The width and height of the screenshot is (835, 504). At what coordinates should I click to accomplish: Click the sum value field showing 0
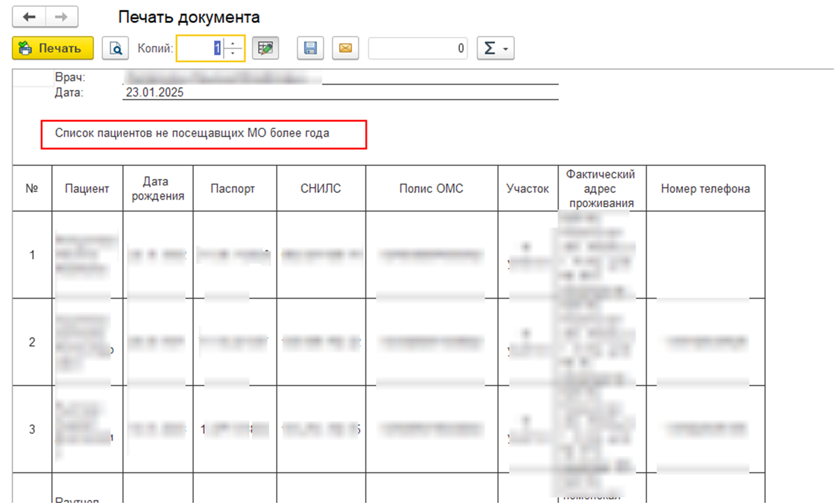tap(417, 48)
